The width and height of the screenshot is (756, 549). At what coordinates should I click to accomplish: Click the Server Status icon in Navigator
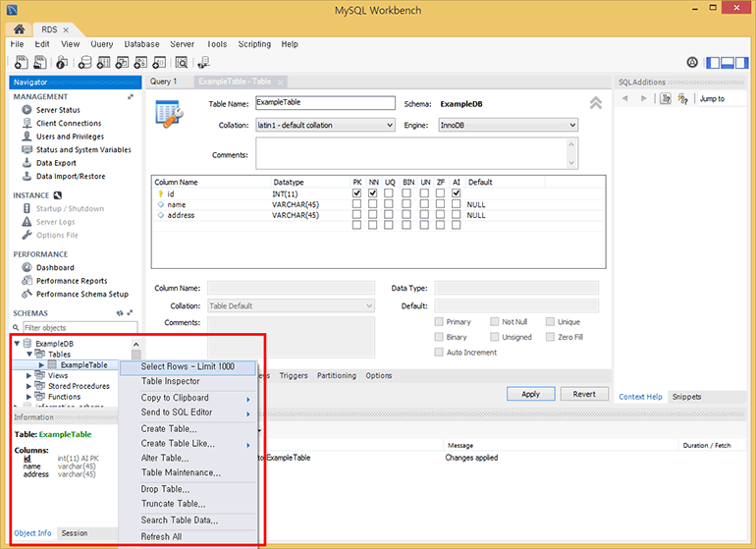click(27, 110)
